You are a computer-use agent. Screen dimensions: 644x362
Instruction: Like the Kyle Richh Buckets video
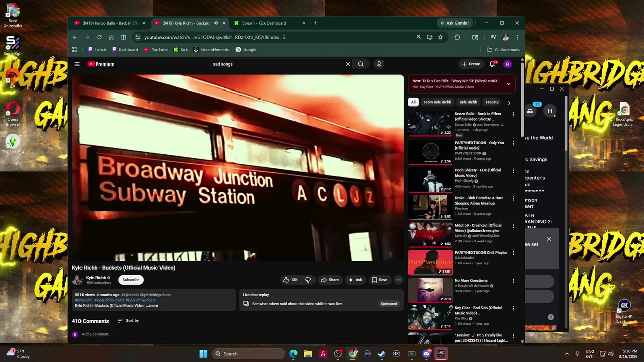tap(290, 280)
